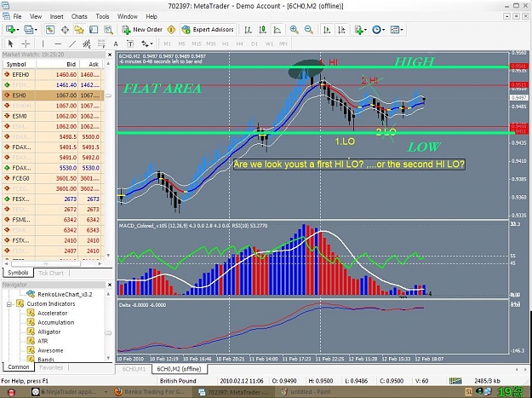Select the Crosshair tool
This screenshot has width=532, height=398.
26,43
